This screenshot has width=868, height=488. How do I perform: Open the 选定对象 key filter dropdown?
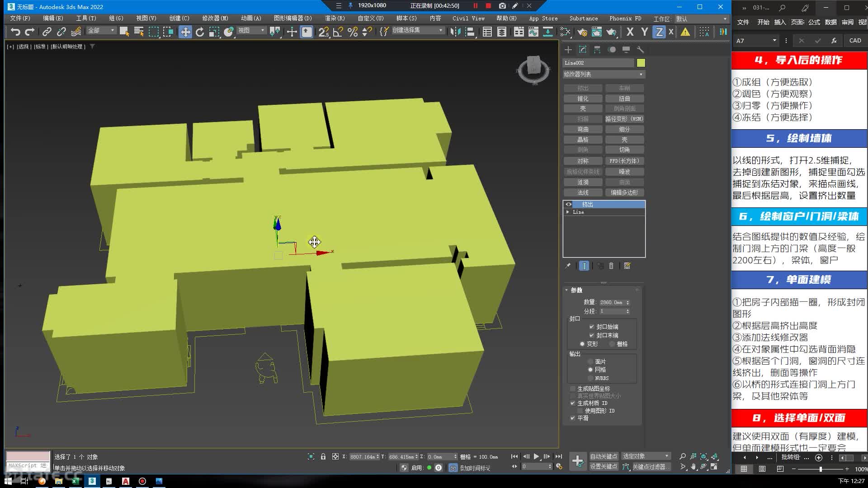click(x=646, y=456)
